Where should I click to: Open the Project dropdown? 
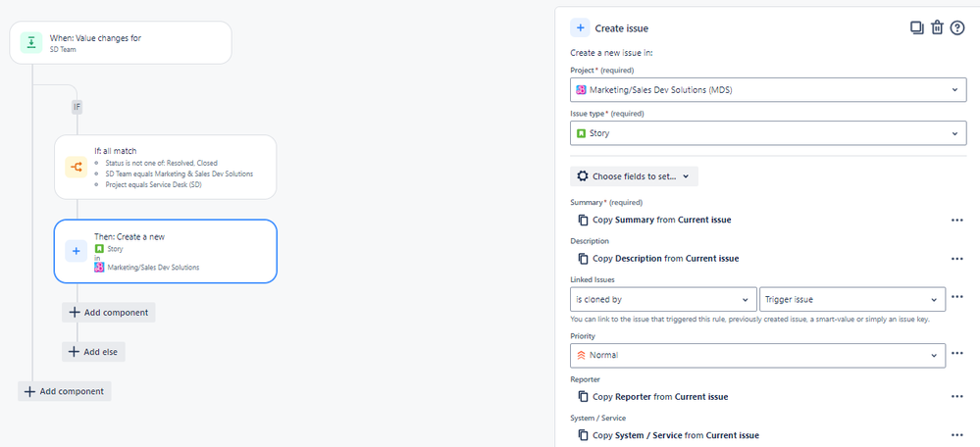(768, 90)
